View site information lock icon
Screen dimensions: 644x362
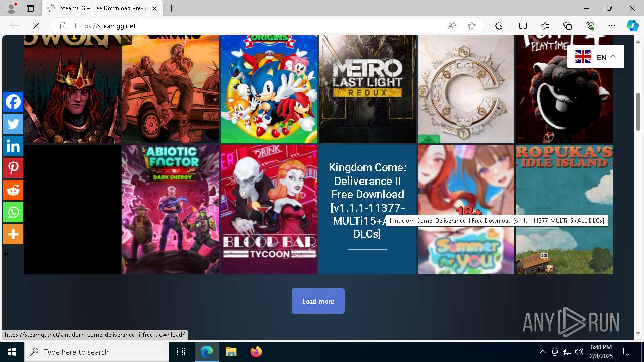(63, 26)
